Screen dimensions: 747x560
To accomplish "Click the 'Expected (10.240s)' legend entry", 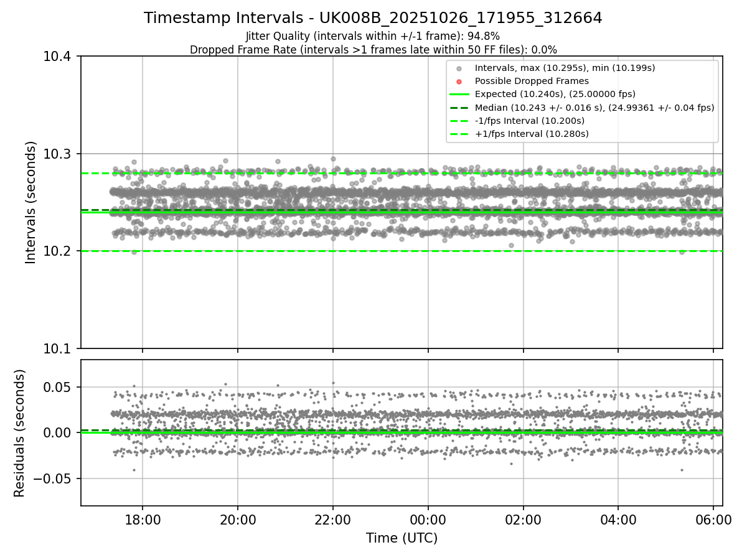I will (x=555, y=94).
